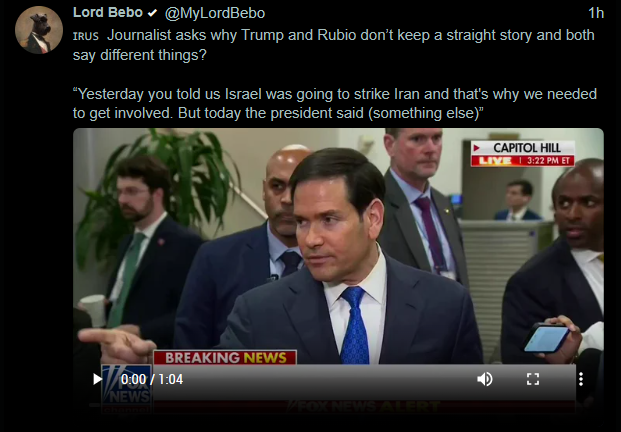Open the Lord Bebo display name link
The height and width of the screenshot is (432, 621).
click(108, 13)
